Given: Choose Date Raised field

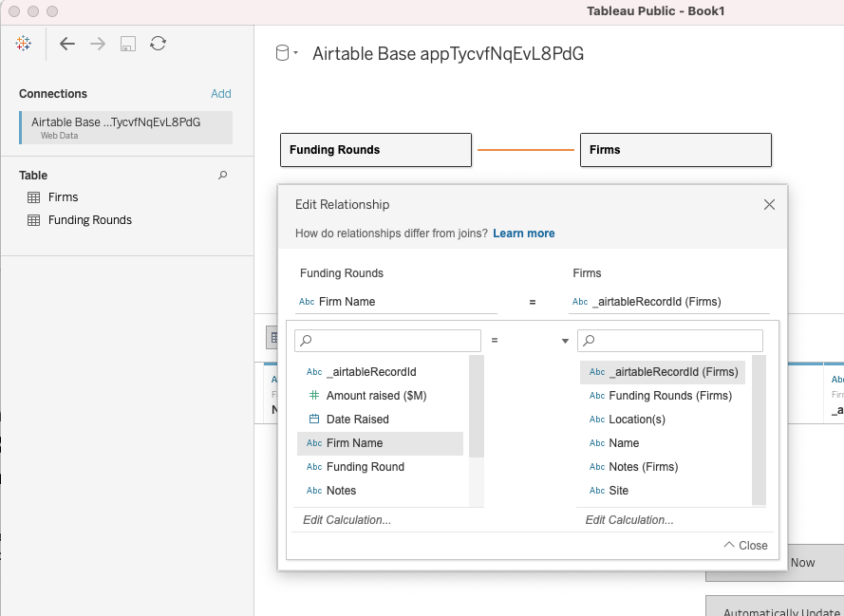Looking at the screenshot, I should (380, 420).
